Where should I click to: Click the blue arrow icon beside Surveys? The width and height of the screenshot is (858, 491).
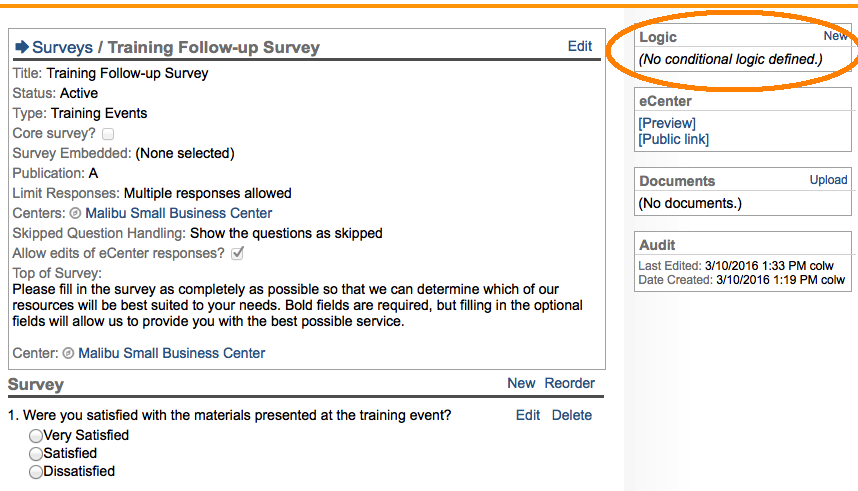[21, 47]
